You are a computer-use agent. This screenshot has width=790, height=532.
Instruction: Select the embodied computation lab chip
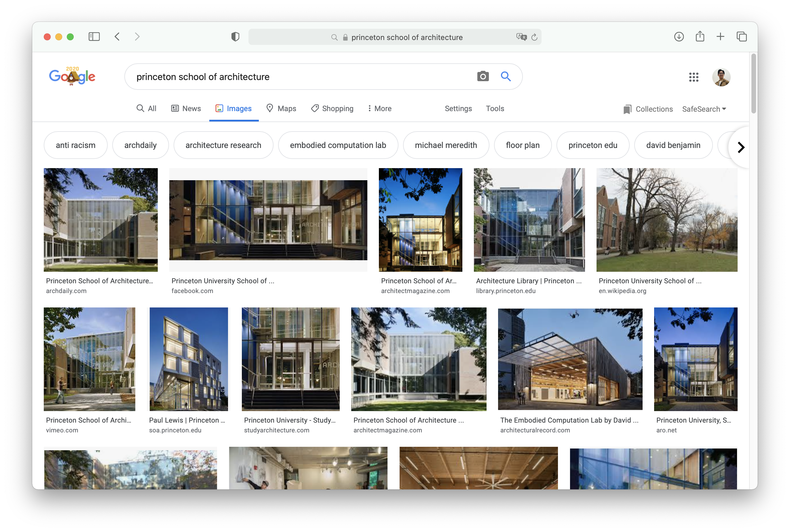tap(338, 145)
